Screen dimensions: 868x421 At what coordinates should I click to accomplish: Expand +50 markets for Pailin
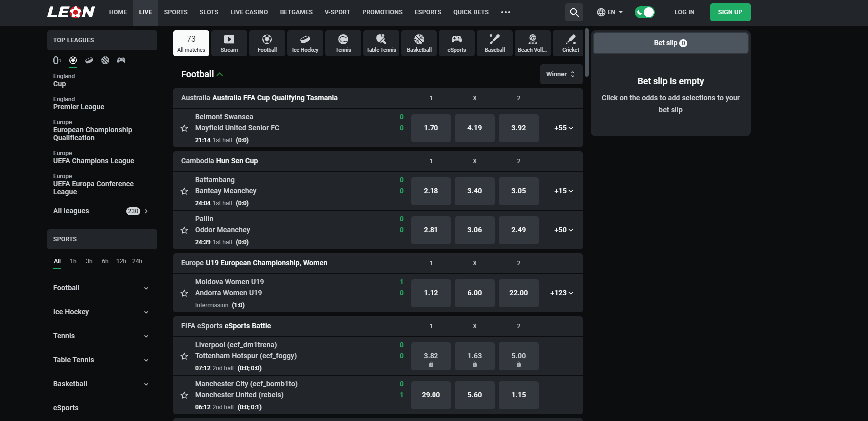click(564, 230)
